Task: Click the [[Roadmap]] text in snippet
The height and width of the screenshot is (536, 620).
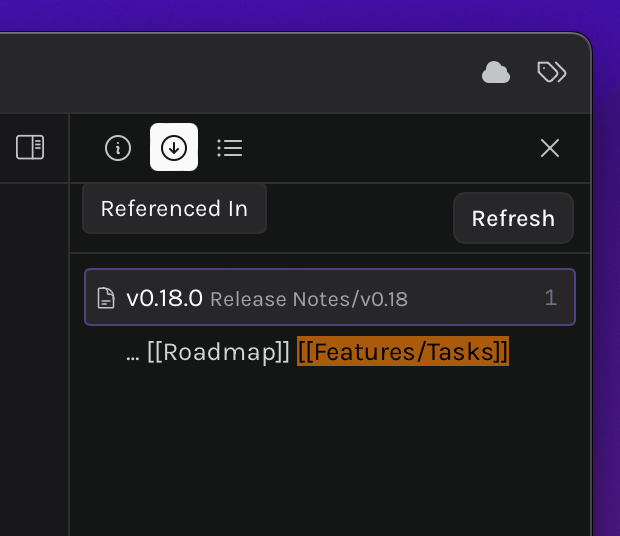Action: [x=218, y=351]
